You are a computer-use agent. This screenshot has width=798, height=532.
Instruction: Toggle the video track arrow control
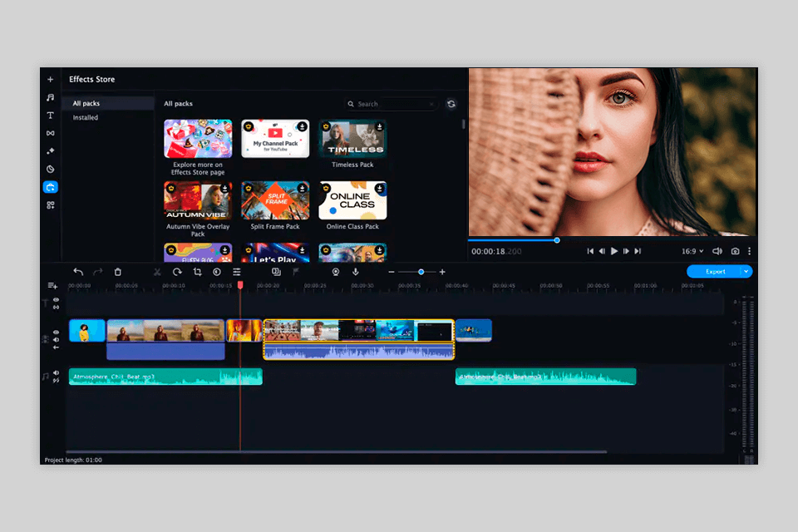coord(56,347)
